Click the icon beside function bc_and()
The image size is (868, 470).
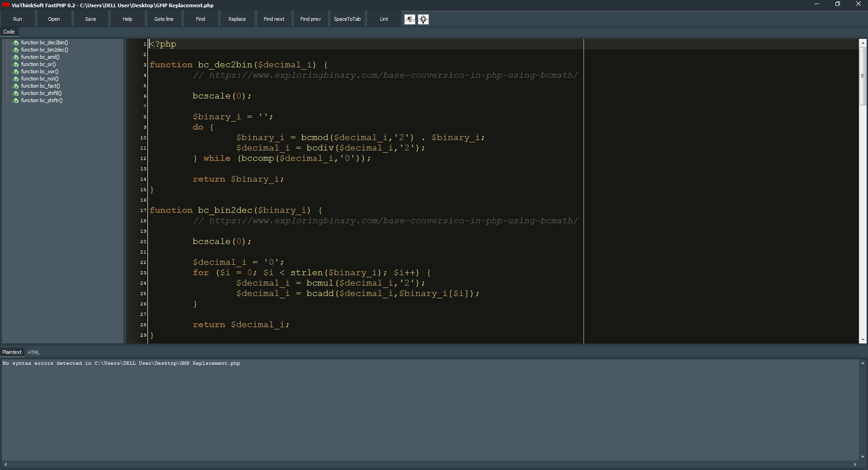[15, 57]
